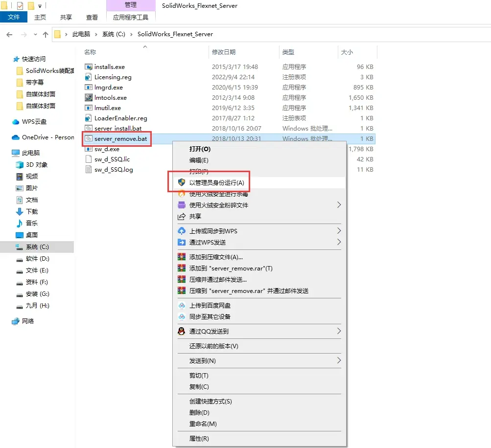Screen dimensions: 491x448
Task: Sort by the 修改日期 column header
Action: pos(224,52)
